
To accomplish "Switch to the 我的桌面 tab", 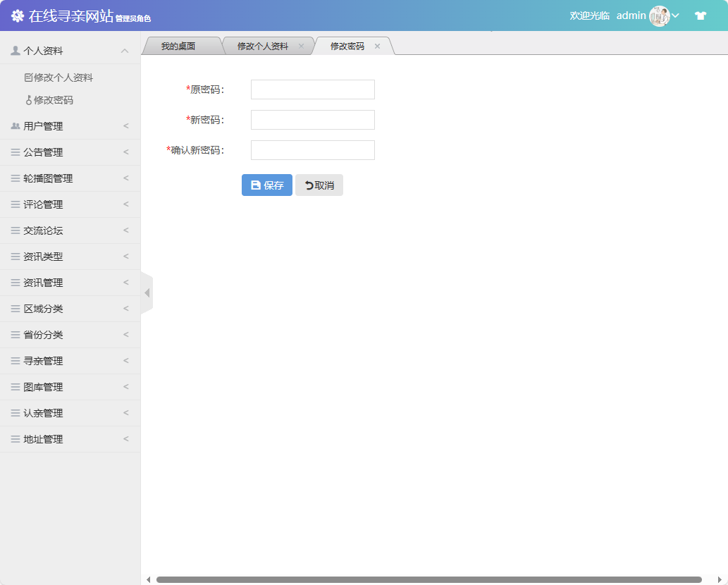I will [180, 45].
